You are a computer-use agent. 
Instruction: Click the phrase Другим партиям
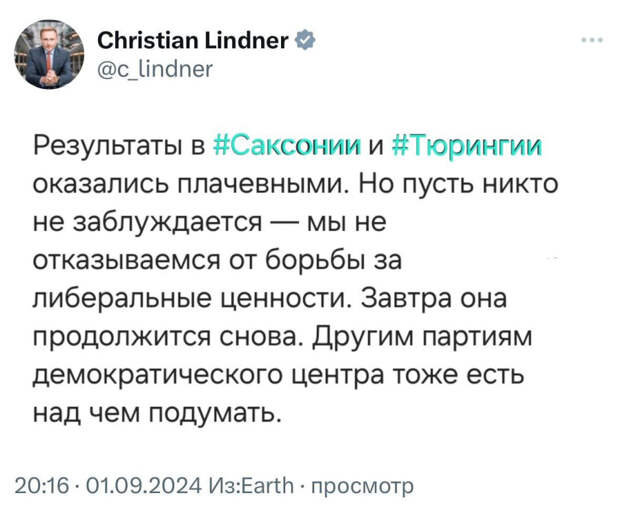click(x=423, y=337)
